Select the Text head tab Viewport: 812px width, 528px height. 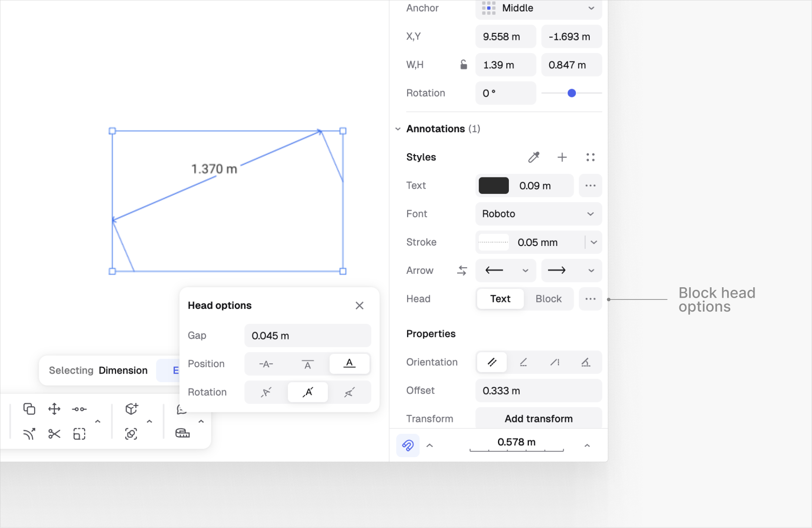pyautogui.click(x=500, y=299)
